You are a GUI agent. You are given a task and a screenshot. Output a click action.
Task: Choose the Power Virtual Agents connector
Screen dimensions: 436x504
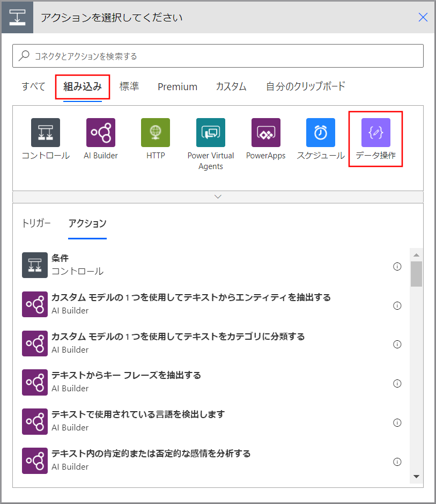click(211, 133)
